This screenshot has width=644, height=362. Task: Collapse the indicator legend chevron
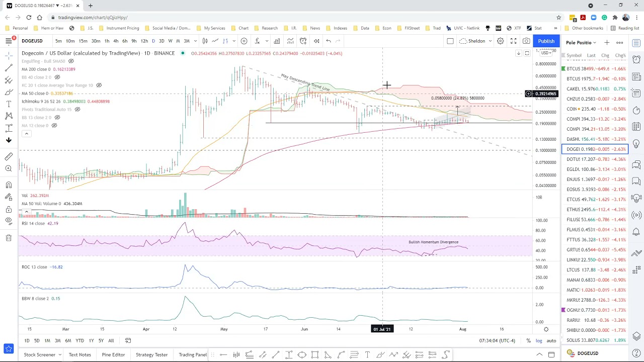(x=26, y=134)
